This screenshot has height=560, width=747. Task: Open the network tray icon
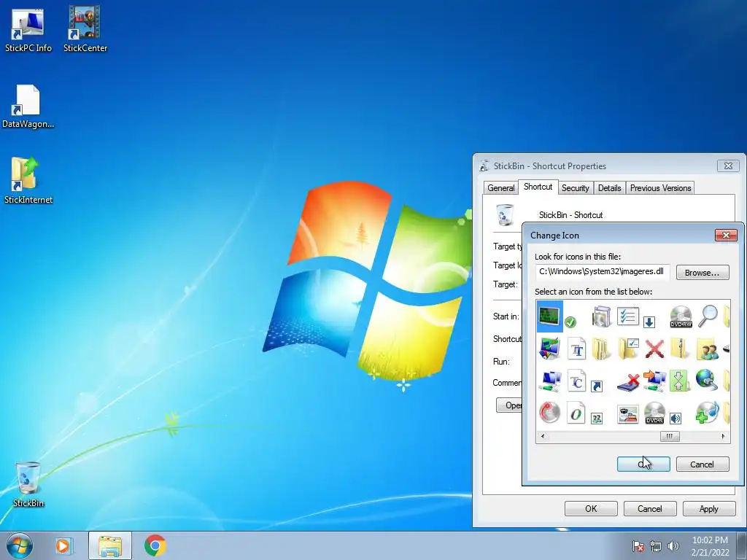(656, 546)
